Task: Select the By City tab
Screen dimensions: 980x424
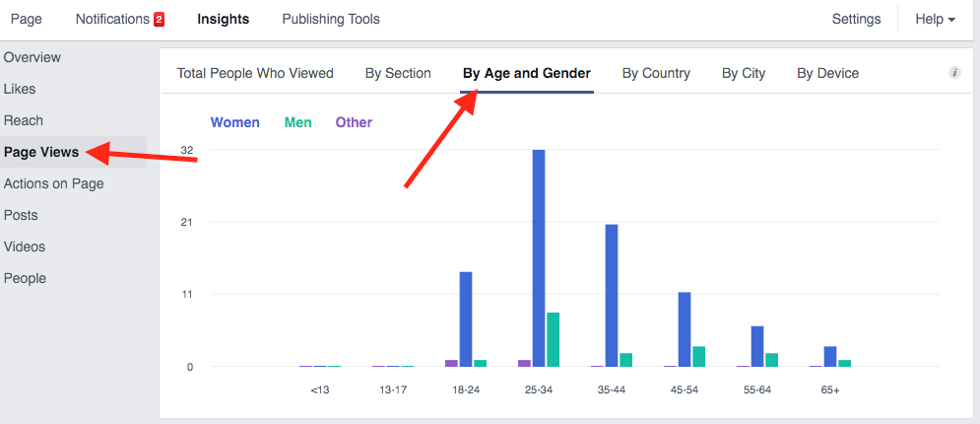Action: point(743,73)
